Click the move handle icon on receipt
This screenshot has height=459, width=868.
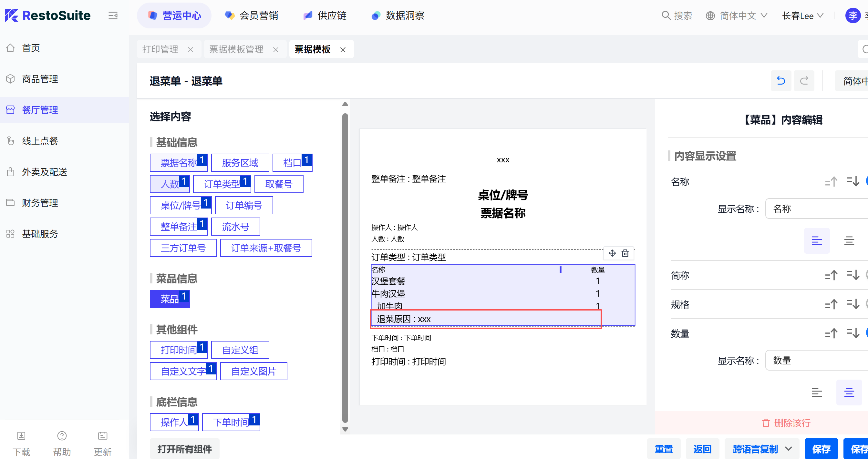612,253
